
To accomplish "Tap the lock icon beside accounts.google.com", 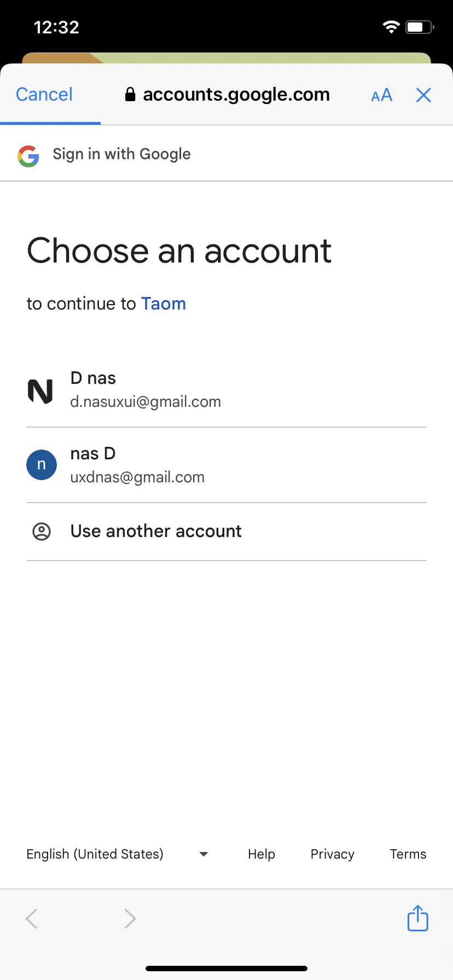I will [130, 95].
